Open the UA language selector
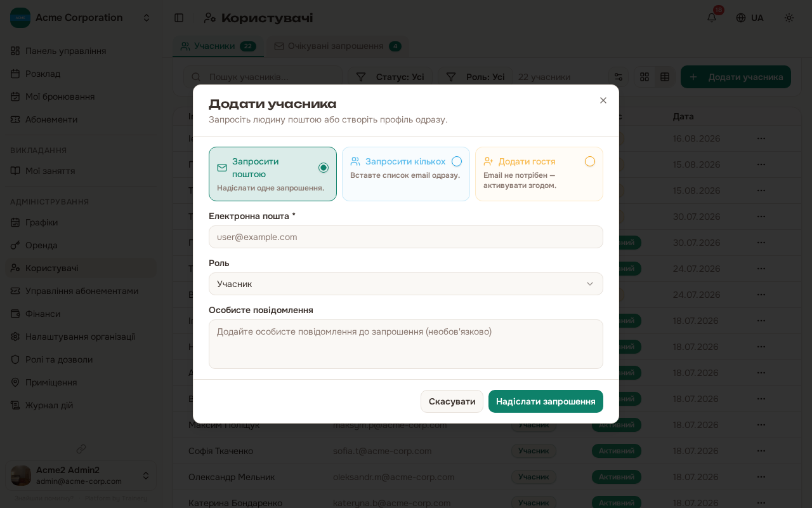 click(750, 18)
